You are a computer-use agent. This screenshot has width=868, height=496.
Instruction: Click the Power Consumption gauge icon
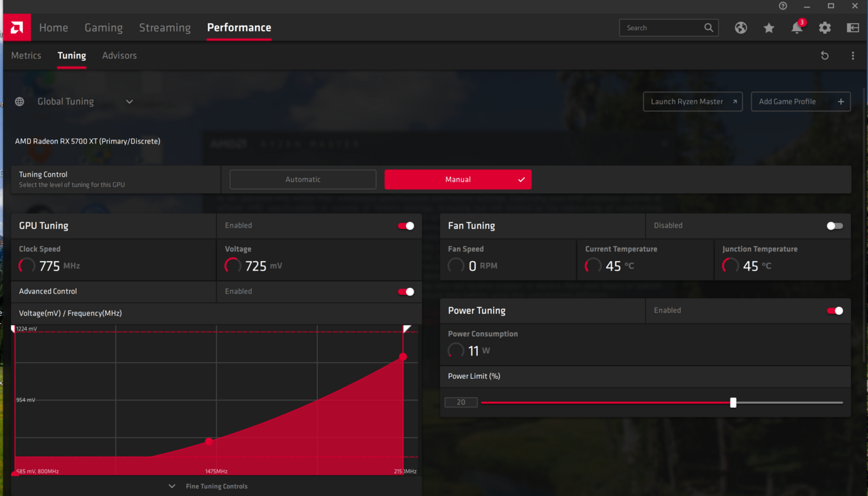click(456, 350)
